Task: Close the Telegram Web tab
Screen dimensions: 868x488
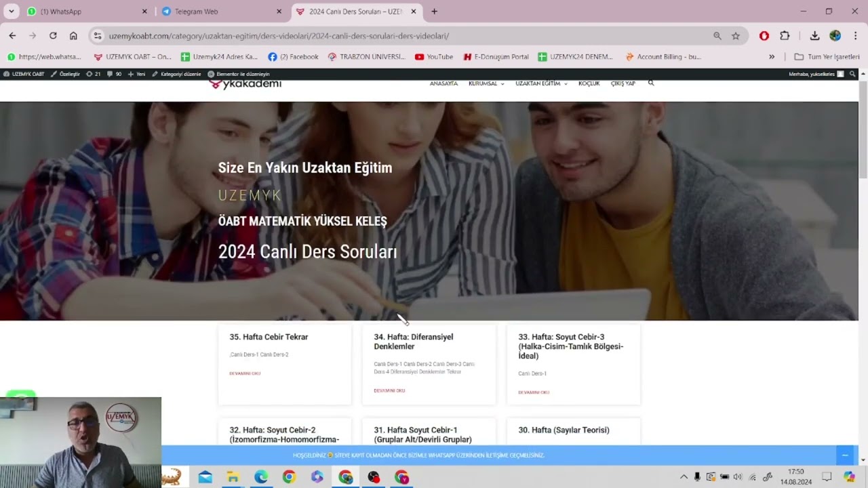Action: tap(279, 12)
